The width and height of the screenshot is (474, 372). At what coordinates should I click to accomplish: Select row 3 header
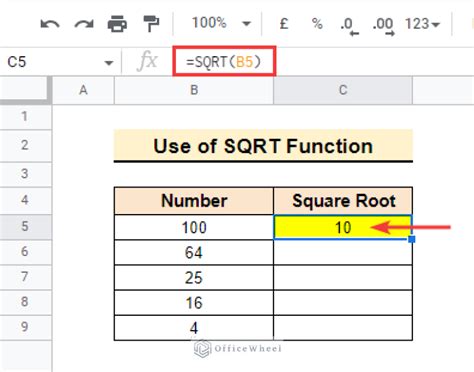(26, 174)
